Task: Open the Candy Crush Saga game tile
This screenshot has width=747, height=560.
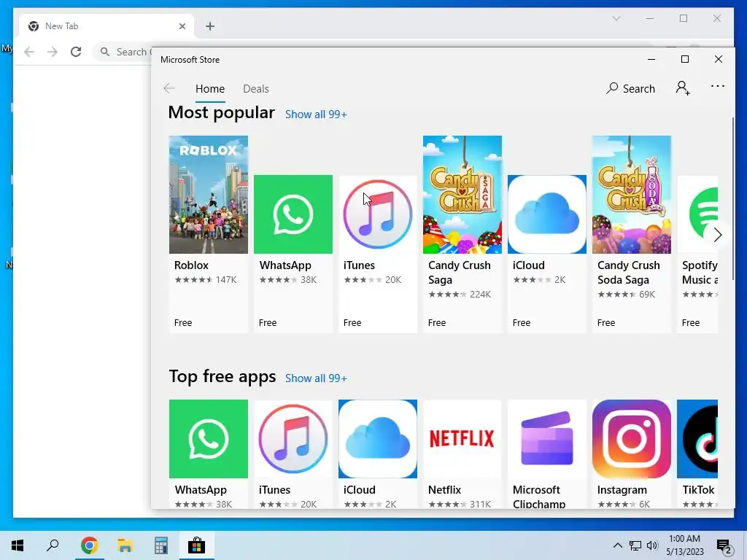Action: tap(462, 234)
